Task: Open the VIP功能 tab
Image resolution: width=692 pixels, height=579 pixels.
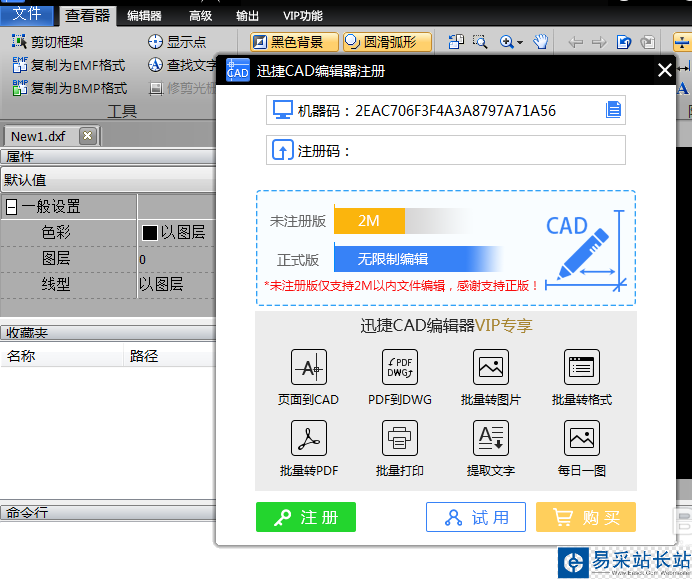Action: (303, 16)
